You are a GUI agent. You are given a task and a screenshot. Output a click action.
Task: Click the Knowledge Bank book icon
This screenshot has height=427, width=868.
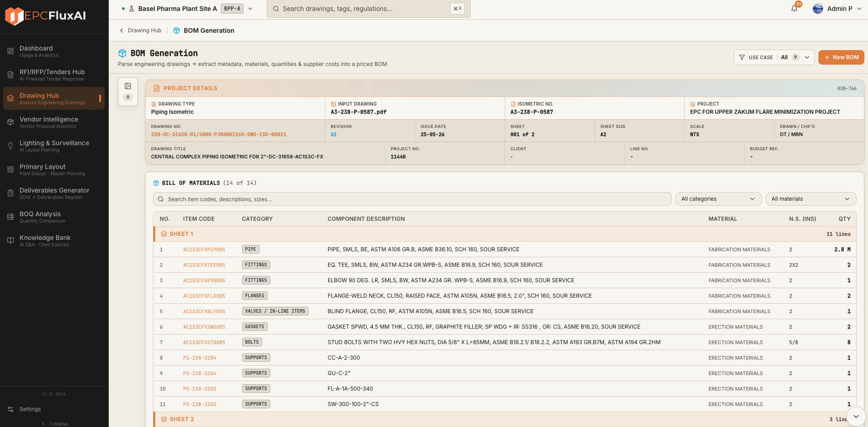pos(10,240)
